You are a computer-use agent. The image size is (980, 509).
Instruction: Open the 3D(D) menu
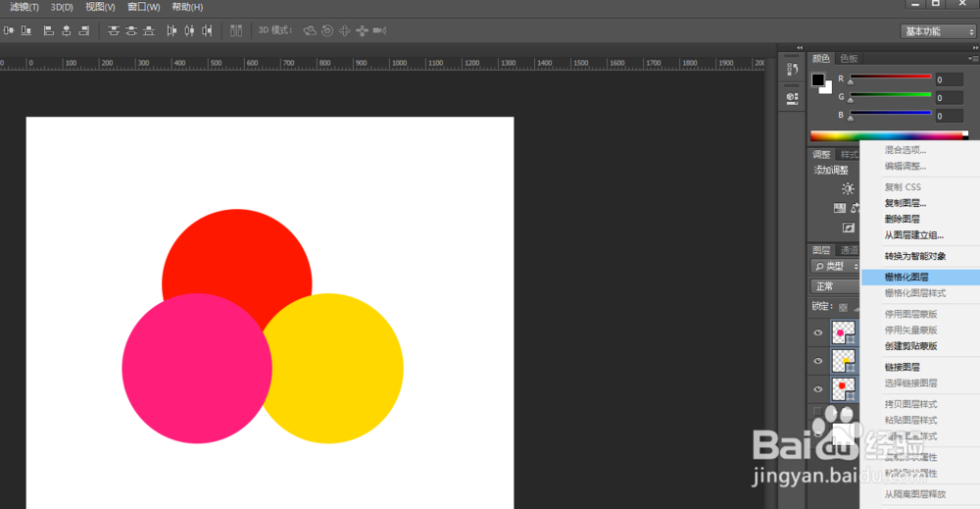tap(62, 7)
